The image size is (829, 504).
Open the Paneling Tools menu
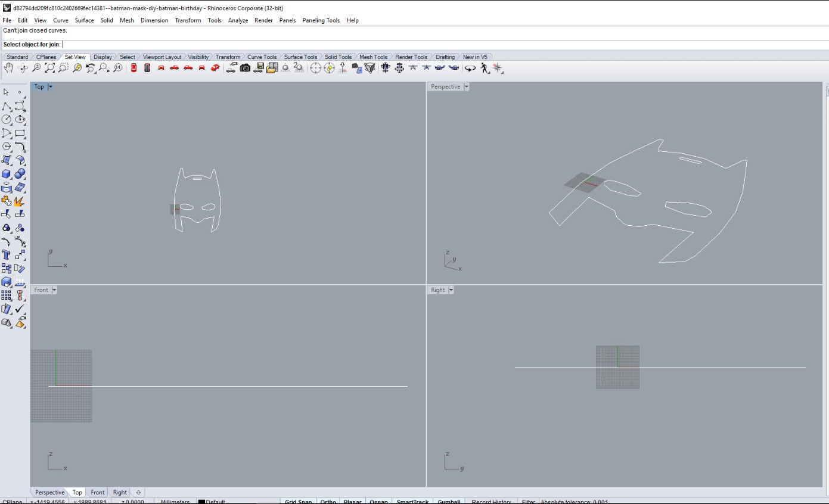click(321, 20)
